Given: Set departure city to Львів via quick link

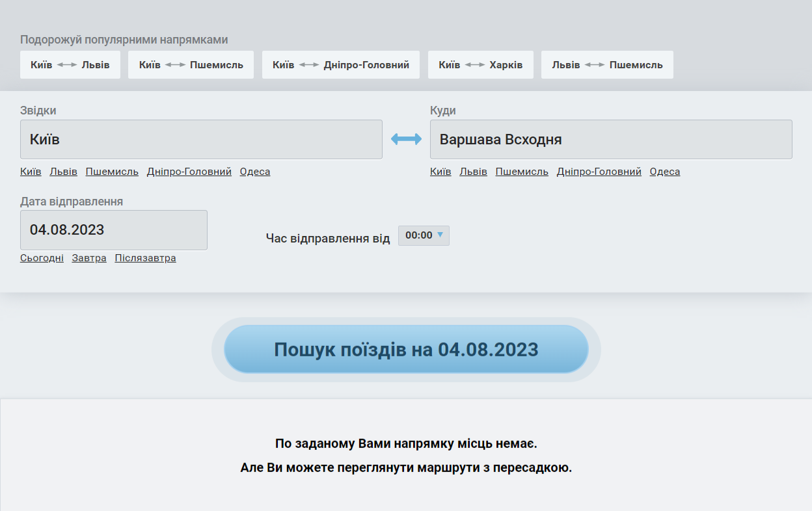Looking at the screenshot, I should [64, 171].
